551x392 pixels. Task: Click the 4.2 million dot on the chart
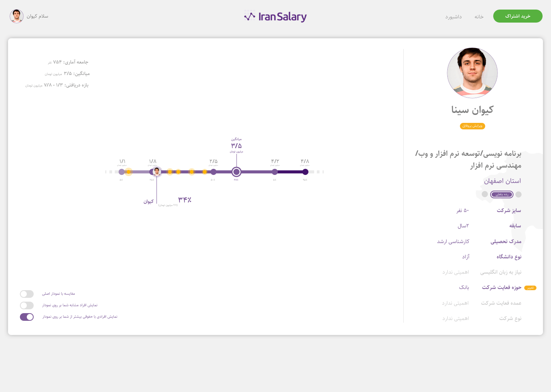click(275, 172)
